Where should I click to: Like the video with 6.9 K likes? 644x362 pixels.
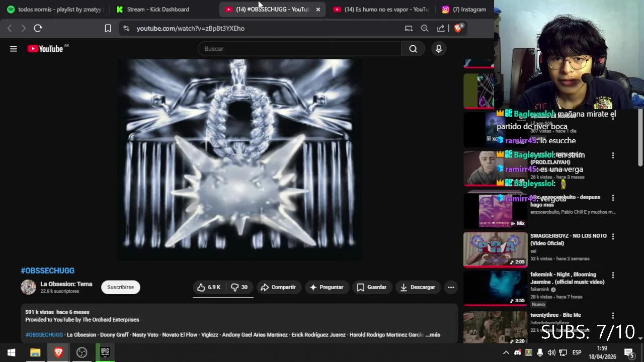[x=208, y=287]
